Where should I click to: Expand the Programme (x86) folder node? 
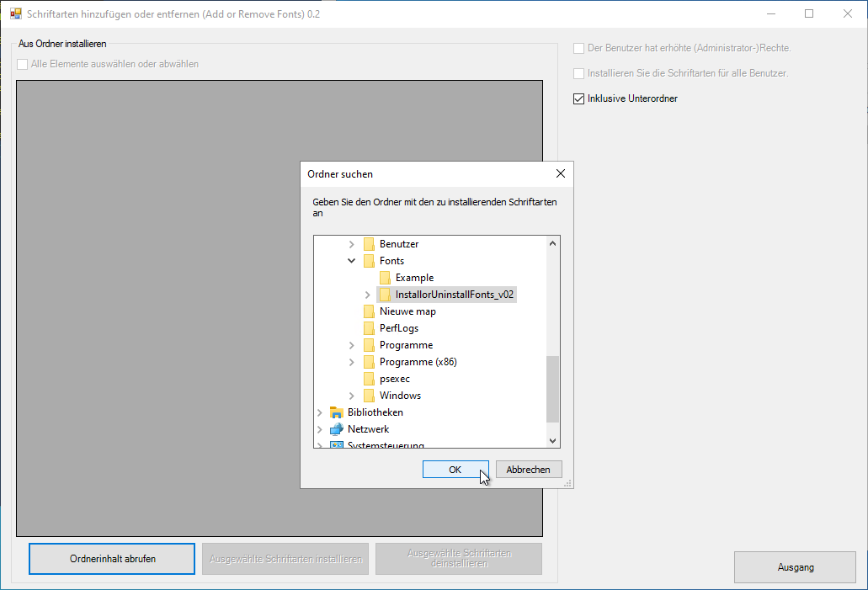coord(352,362)
